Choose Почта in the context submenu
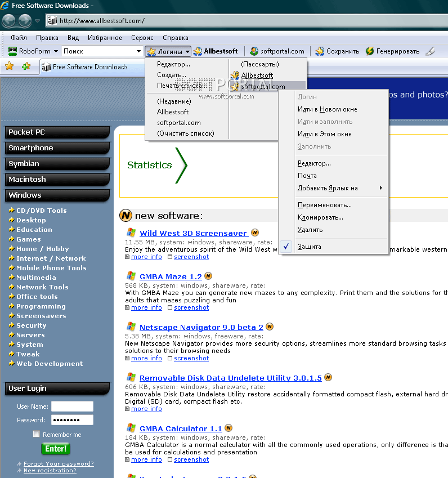The height and width of the screenshot is (478, 448). (307, 176)
